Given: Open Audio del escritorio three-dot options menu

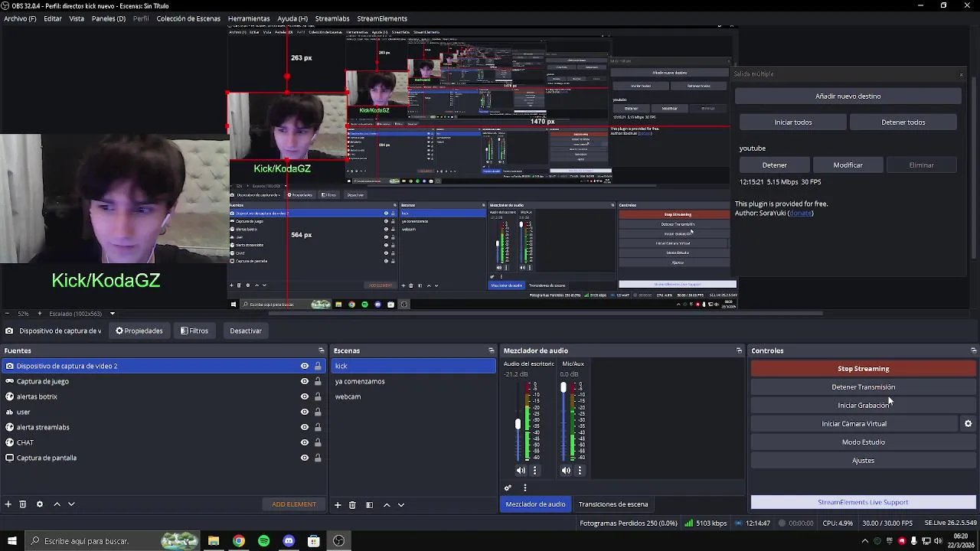Looking at the screenshot, I should point(534,471).
